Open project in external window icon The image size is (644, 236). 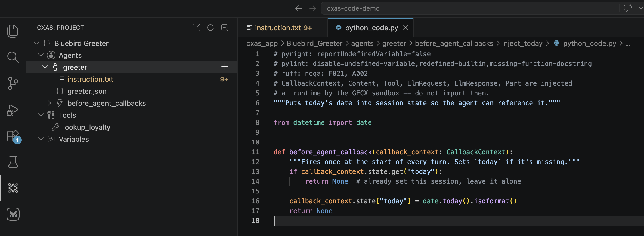[196, 28]
